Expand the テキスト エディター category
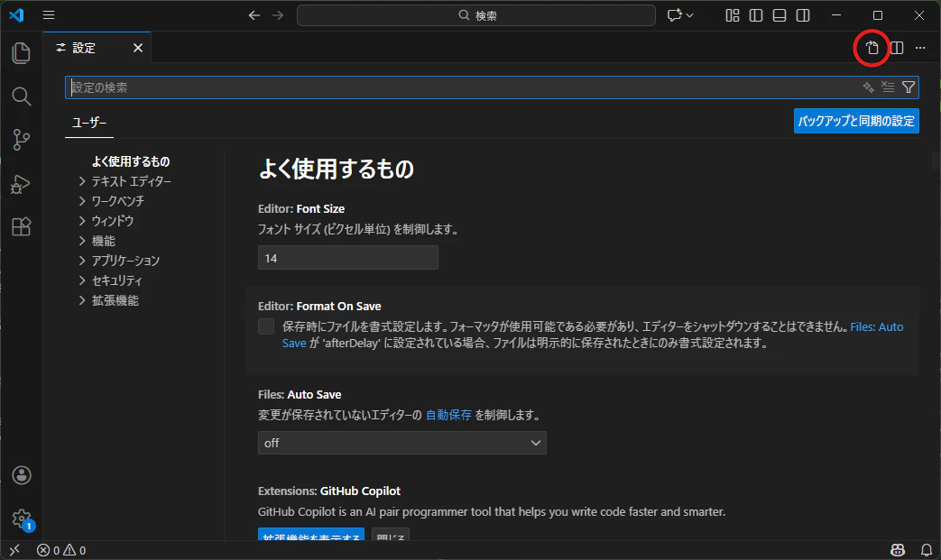 82,181
